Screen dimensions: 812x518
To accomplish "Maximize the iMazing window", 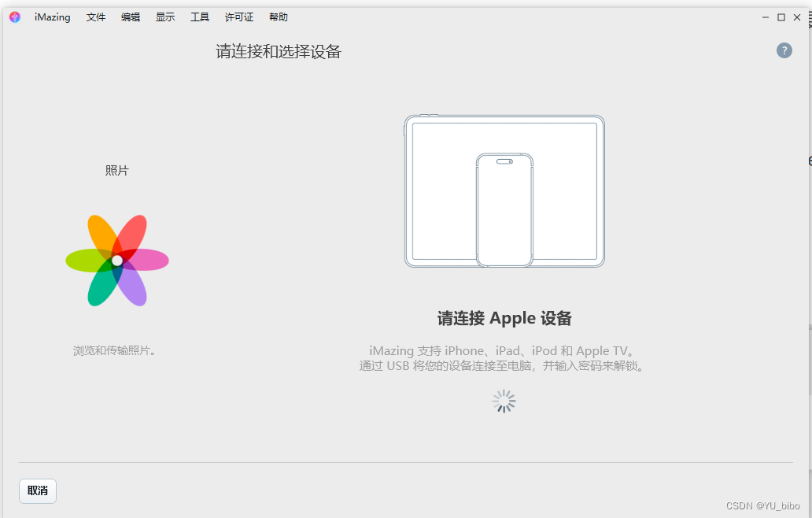I will [x=781, y=17].
